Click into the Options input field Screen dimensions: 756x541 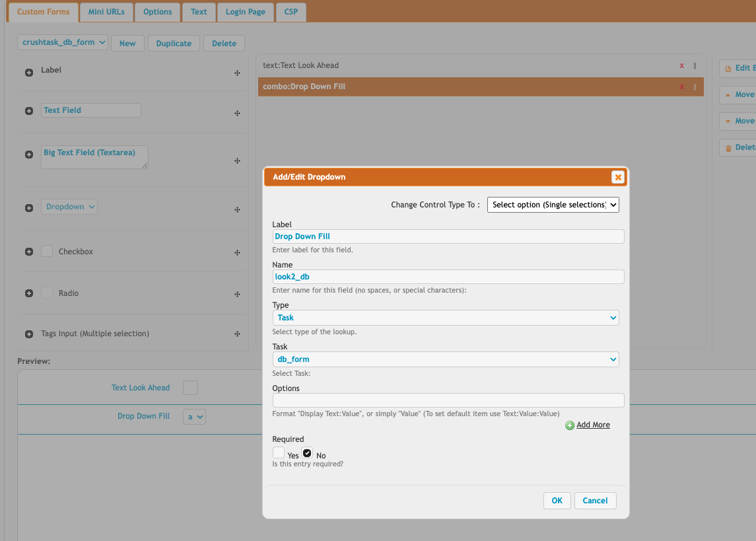(x=448, y=400)
